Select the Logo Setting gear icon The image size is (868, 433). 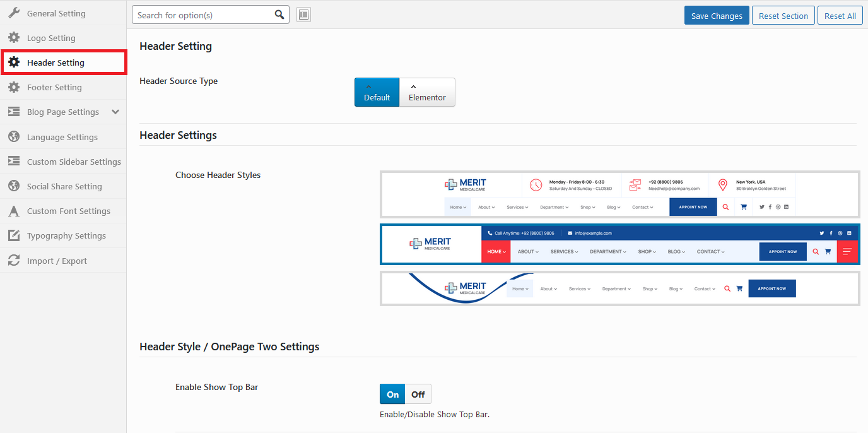click(x=15, y=37)
